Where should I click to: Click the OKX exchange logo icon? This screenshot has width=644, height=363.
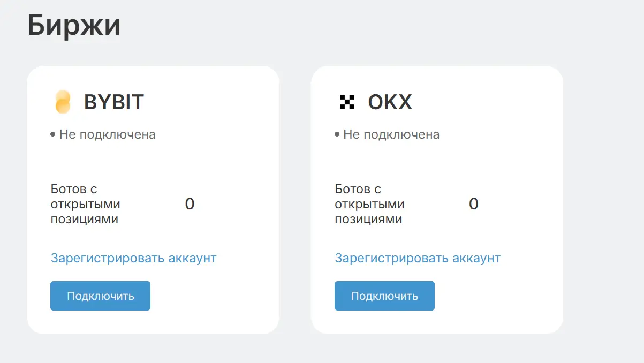[348, 101]
